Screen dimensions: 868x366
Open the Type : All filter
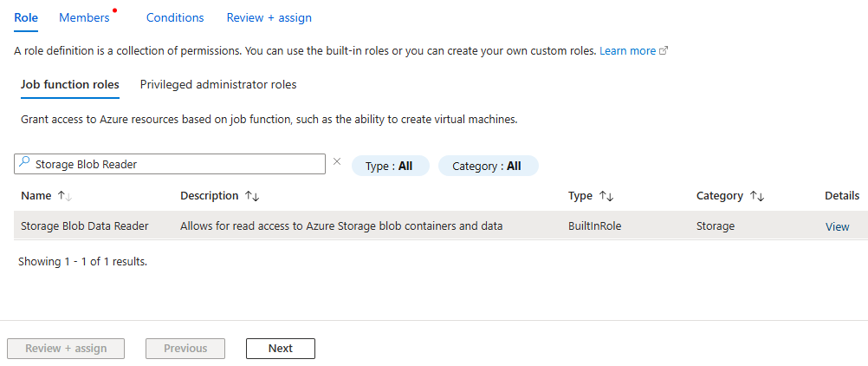click(x=391, y=166)
